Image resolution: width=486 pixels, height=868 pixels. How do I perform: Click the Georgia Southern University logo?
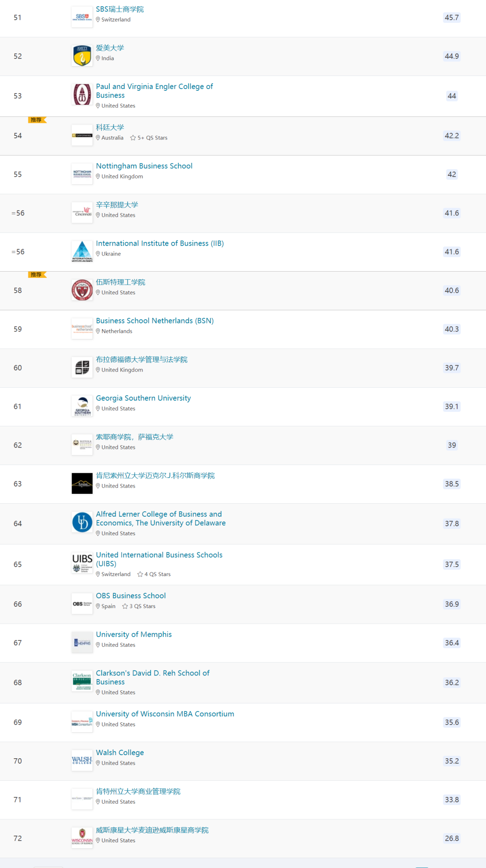point(82,406)
